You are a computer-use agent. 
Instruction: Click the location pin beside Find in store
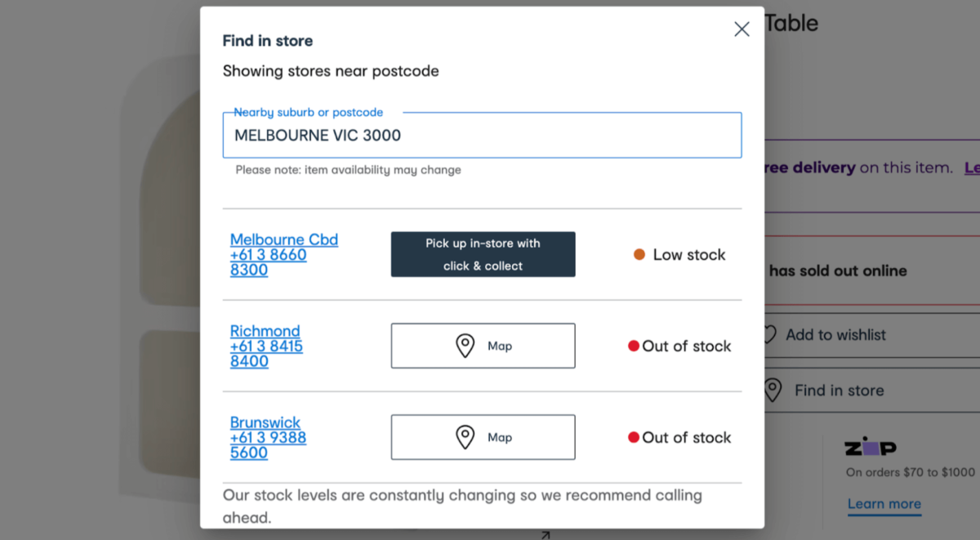pyautogui.click(x=773, y=390)
